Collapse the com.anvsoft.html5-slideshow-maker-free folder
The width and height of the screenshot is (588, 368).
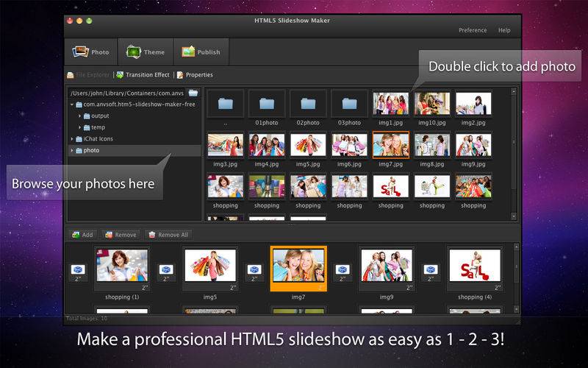(72, 105)
